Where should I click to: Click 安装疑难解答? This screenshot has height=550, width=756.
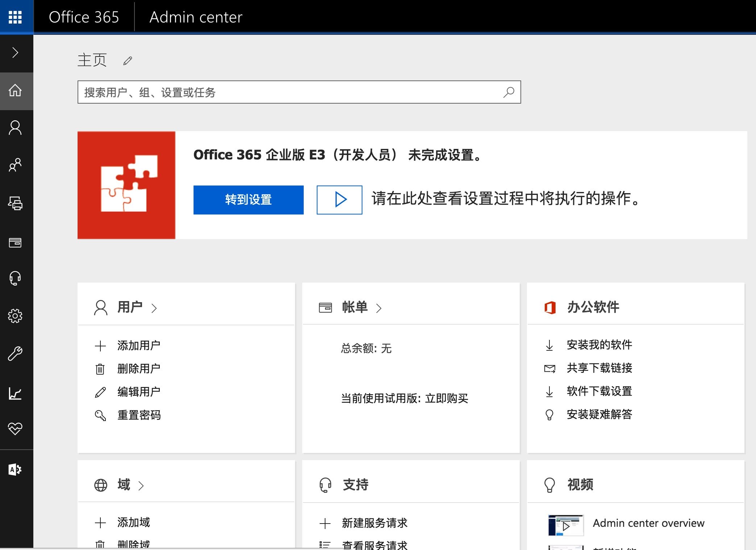(599, 414)
